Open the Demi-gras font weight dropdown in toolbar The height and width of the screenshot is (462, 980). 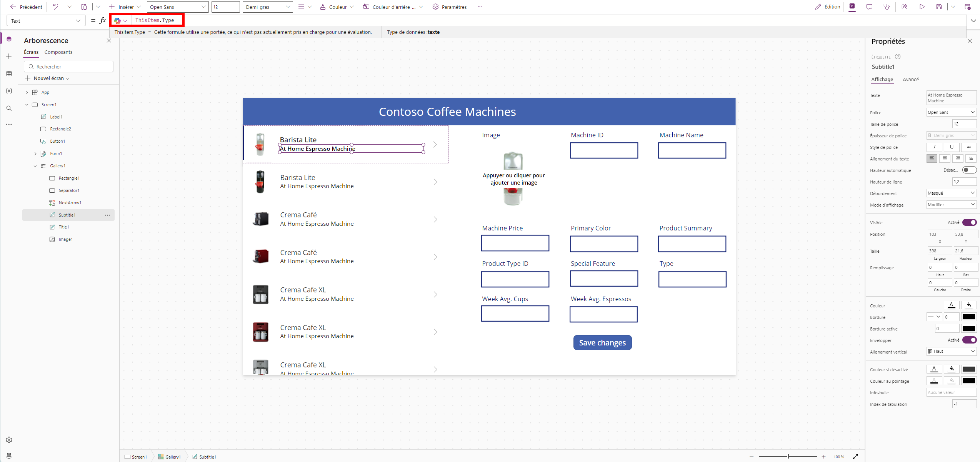pos(268,7)
